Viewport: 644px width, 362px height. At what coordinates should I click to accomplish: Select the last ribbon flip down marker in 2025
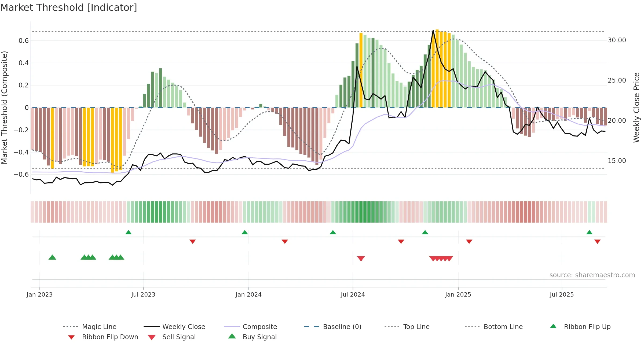[598, 242]
